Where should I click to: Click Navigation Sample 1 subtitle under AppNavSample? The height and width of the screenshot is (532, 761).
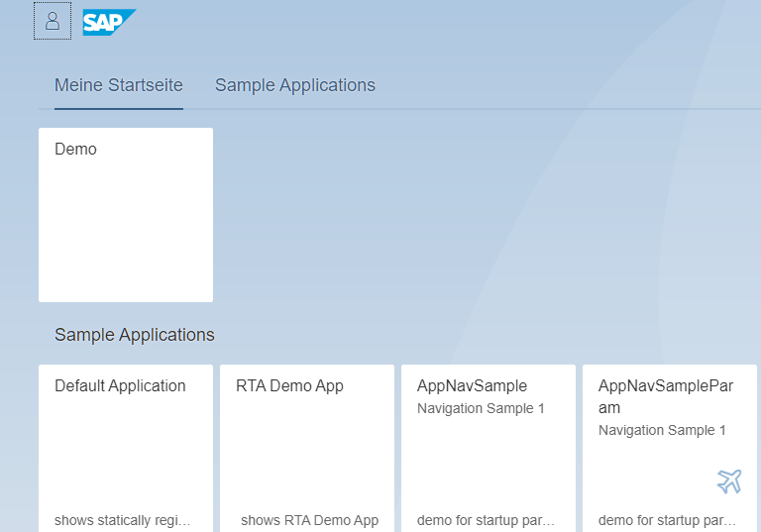click(x=481, y=408)
